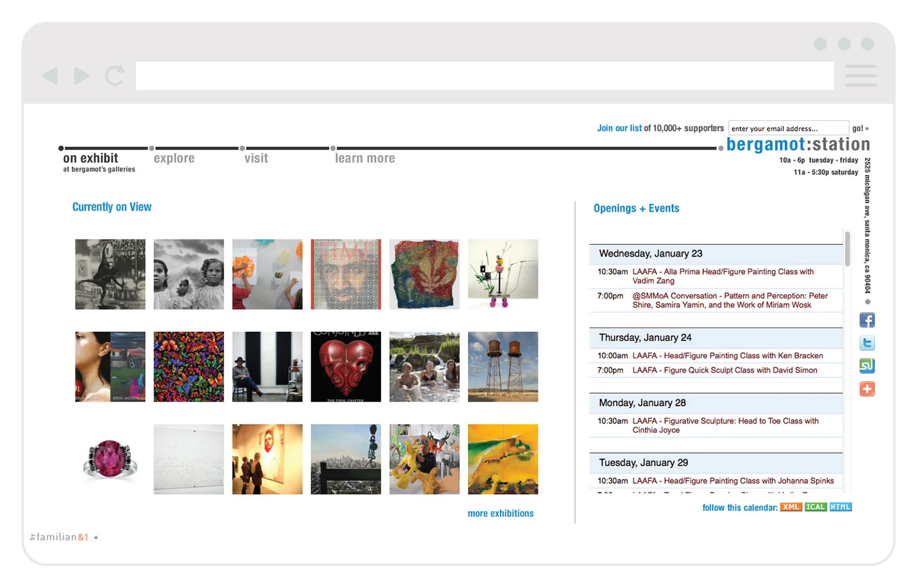917x588 pixels.
Task: Open the Alla Prima Head/Figure Painting Class event
Action: [x=723, y=276]
